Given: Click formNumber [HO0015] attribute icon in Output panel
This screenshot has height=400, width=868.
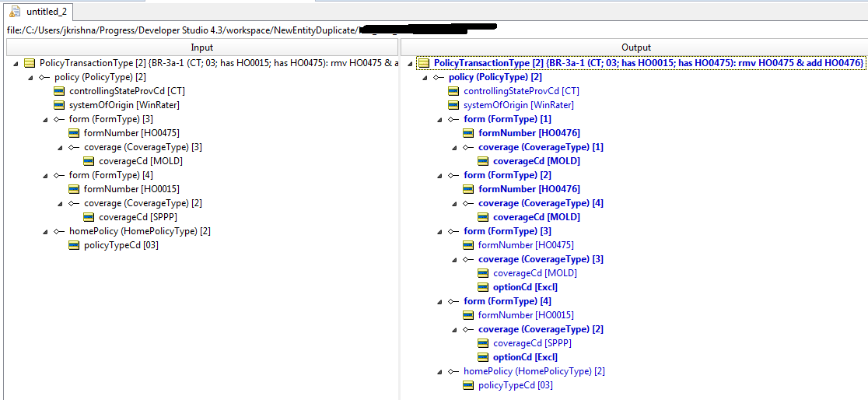Looking at the screenshot, I should (x=468, y=315).
